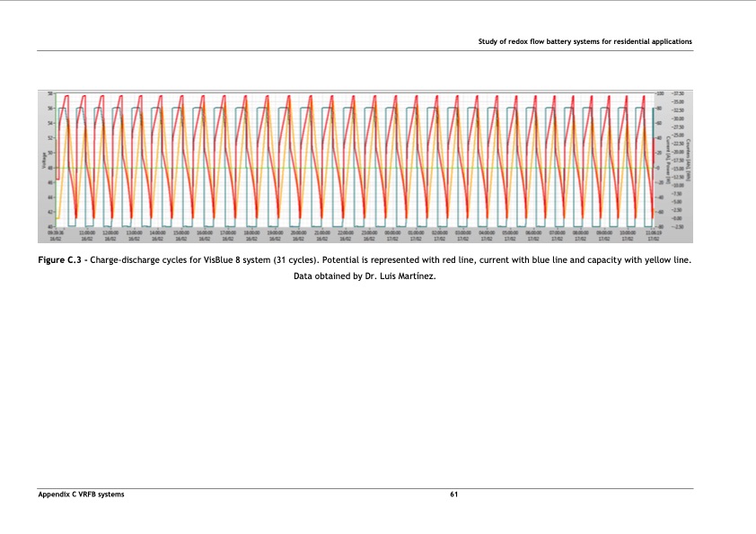
Task: Click the words 'VisBlue 8 system (31 cycles)' in caption
Action: tap(261, 260)
